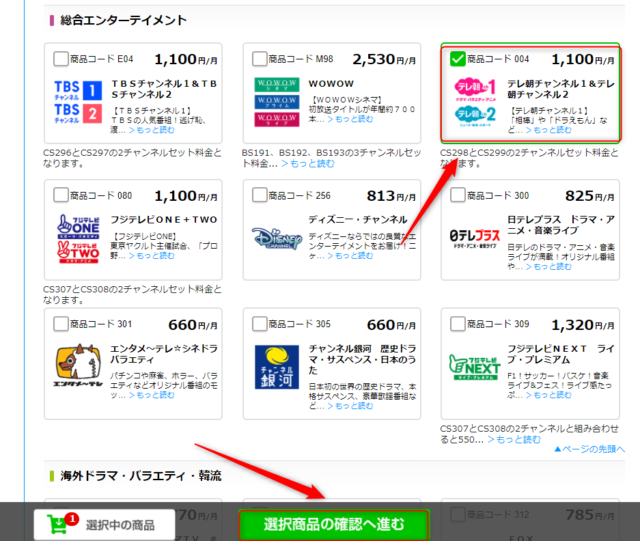This screenshot has width=640, height=541.
Task: Expand もっと読む in チャンネル銀河 card
Action: (x=350, y=406)
